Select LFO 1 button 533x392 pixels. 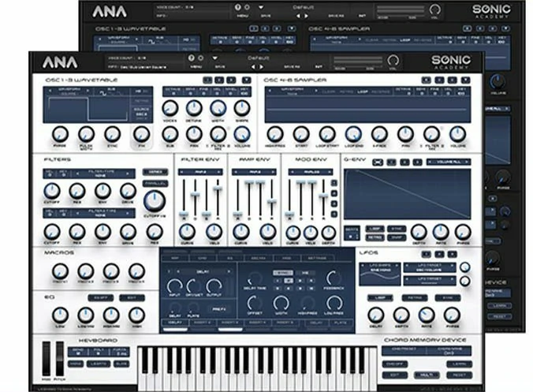point(426,254)
